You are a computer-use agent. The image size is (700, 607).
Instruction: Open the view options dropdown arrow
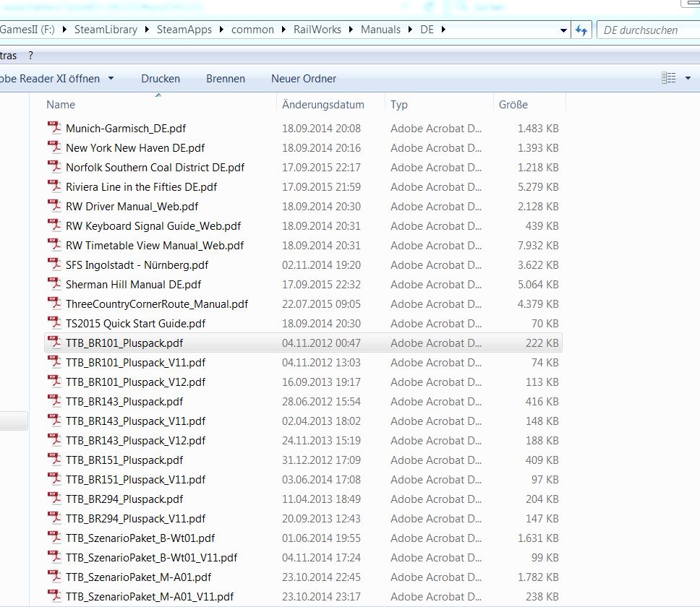tap(688, 78)
